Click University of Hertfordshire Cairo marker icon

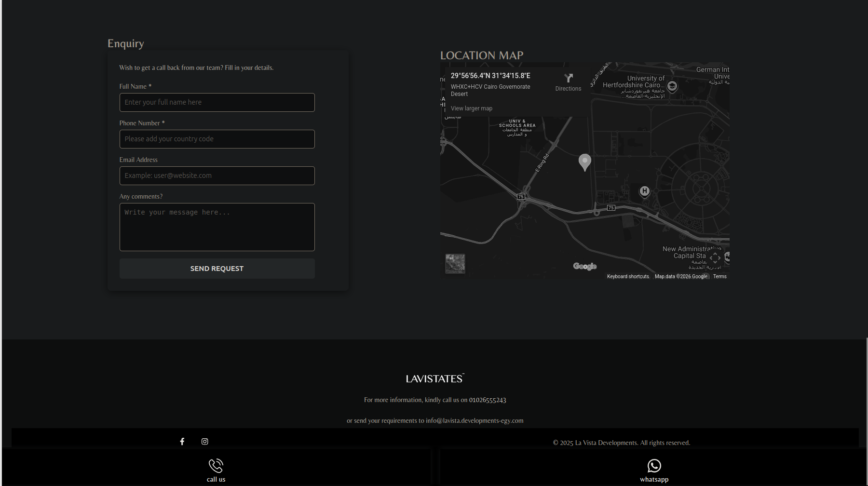pos(672,86)
